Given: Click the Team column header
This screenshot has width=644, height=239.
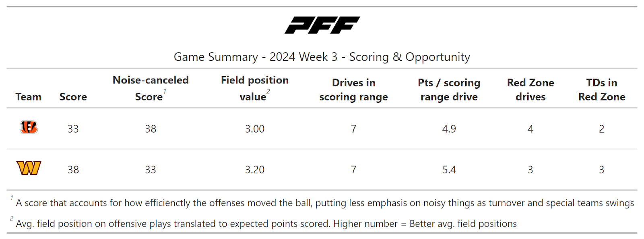Looking at the screenshot, I should coord(29,97).
